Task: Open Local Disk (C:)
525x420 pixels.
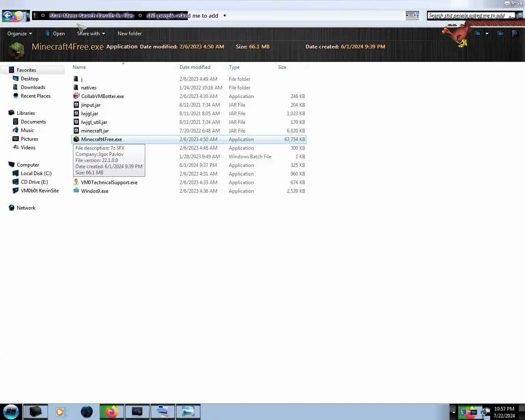Action: (x=36, y=173)
